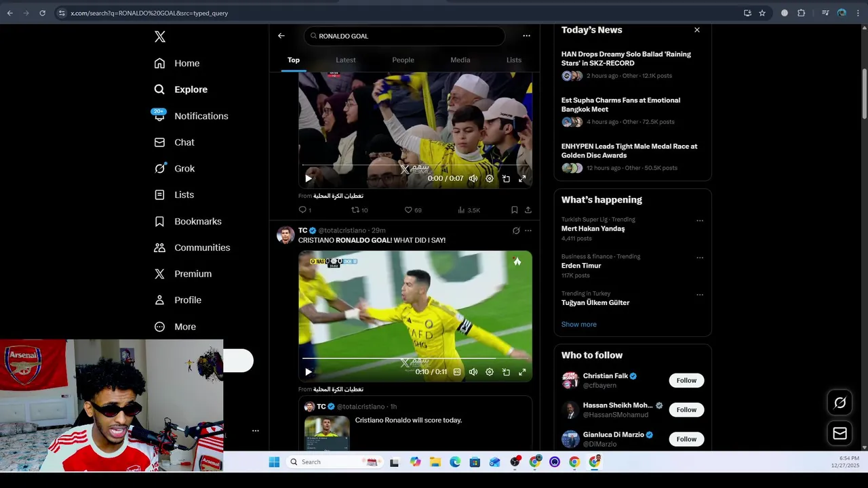Image resolution: width=868 pixels, height=488 pixels.
Task: Open the Explore page
Action: [x=180, y=89]
